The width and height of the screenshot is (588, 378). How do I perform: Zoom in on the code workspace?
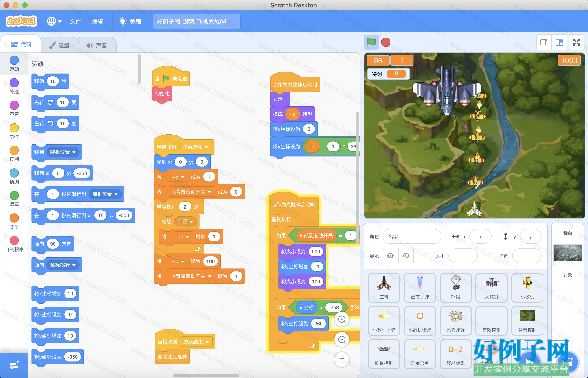tap(342, 319)
